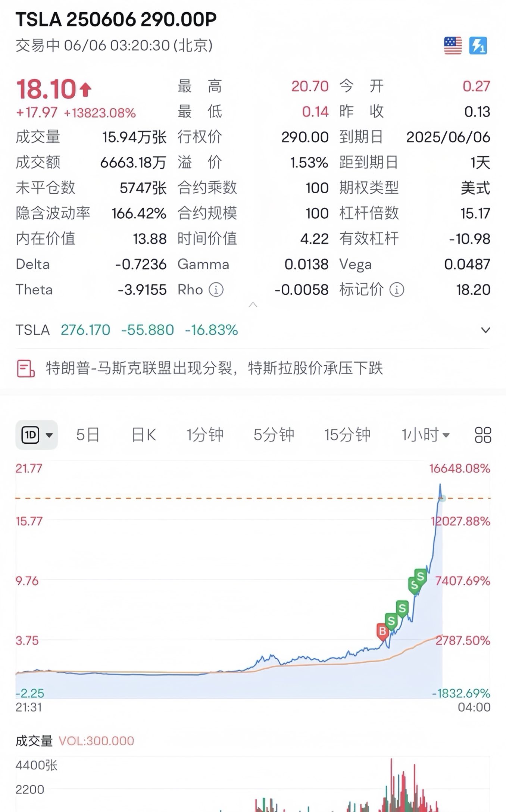Switch to the 5日 chart tab

pos(88,435)
